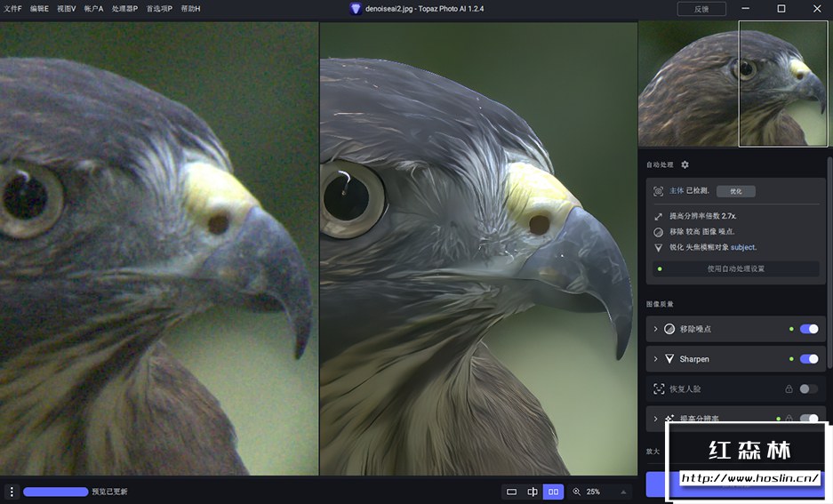Expand the 提高分辨率 panel
This screenshot has width=833, height=504.
point(655,419)
